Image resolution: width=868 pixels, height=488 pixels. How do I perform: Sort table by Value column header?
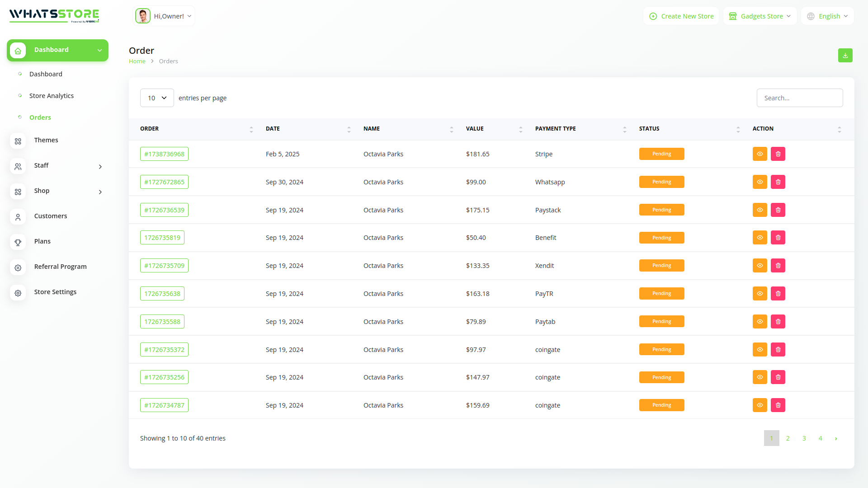click(475, 129)
